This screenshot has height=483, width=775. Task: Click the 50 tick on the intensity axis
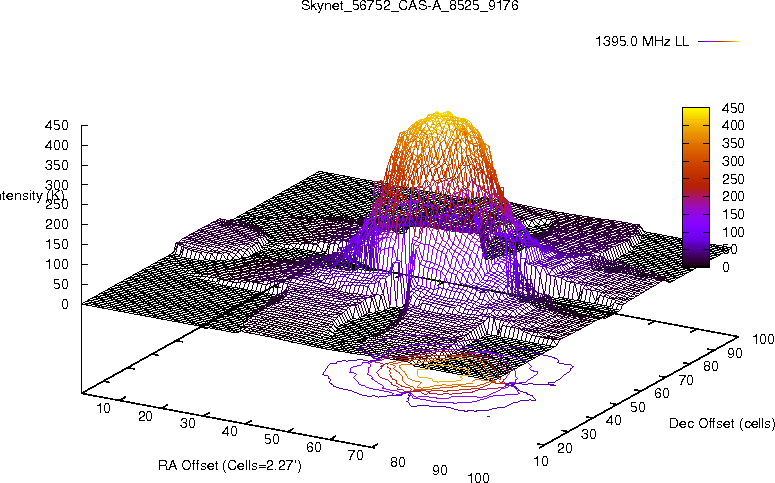[x=60, y=284]
